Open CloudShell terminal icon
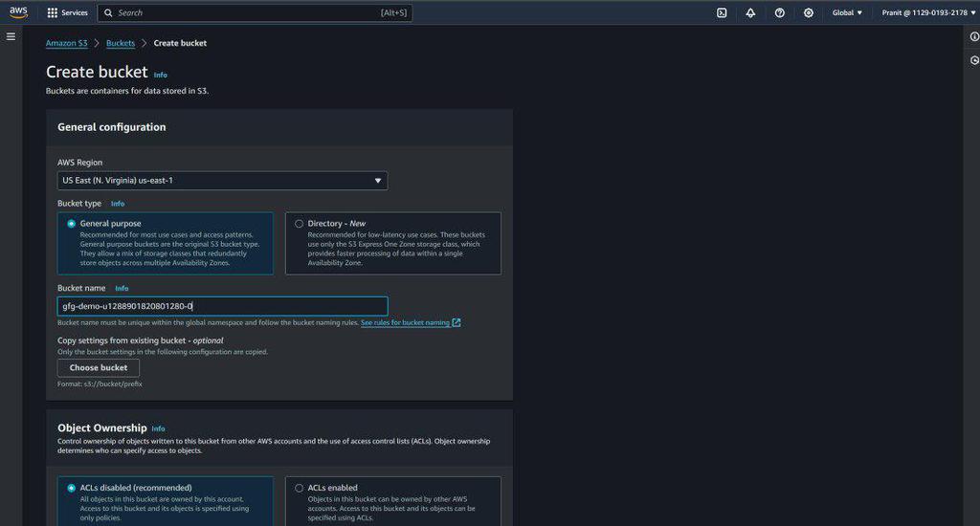Image resolution: width=980 pixels, height=526 pixels. tap(722, 12)
